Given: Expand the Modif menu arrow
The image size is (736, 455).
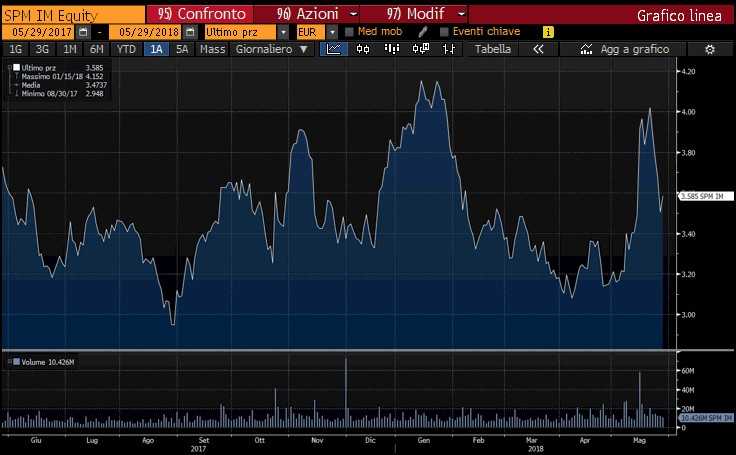Looking at the screenshot, I should click(x=461, y=14).
